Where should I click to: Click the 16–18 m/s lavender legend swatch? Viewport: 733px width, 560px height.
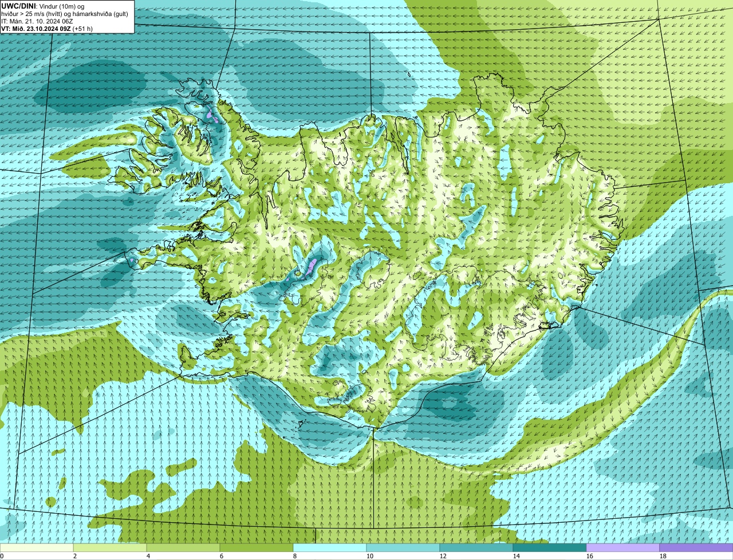(x=623, y=547)
